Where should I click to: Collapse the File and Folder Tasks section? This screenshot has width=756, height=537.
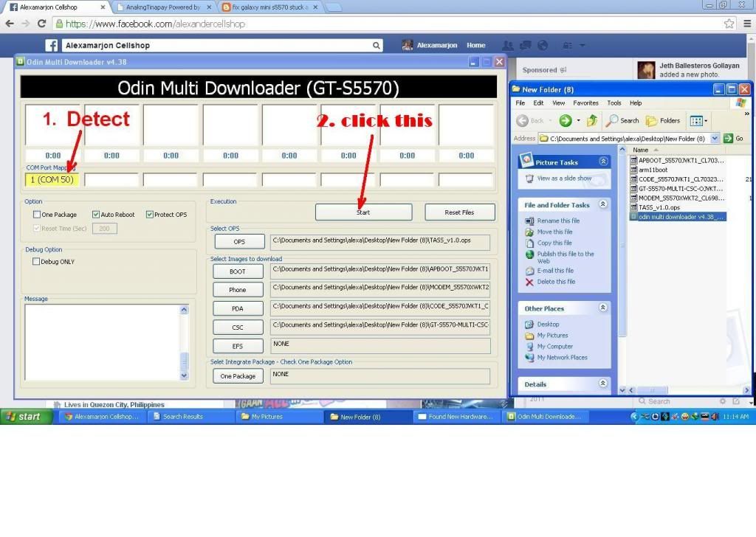[x=603, y=205]
